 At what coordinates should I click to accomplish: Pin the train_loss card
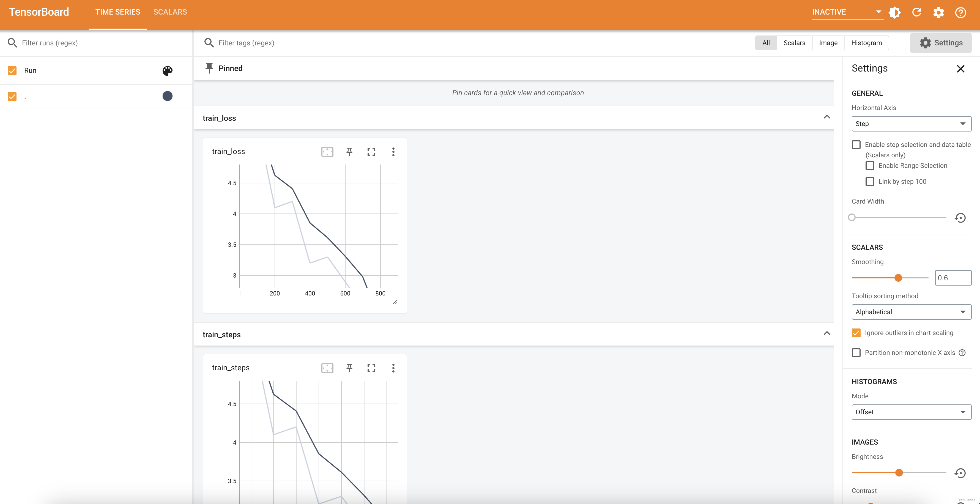349,152
